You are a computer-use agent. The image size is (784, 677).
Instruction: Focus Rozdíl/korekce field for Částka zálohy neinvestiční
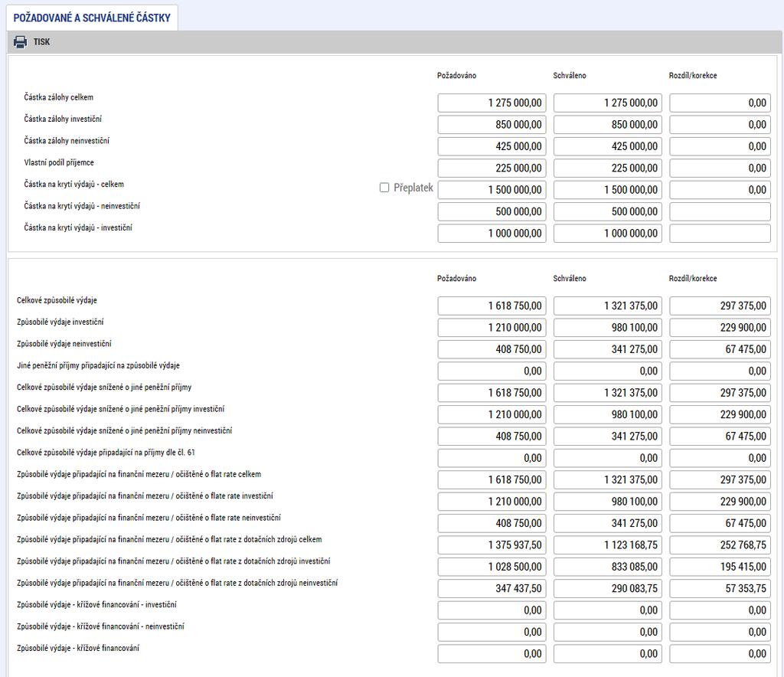pos(720,146)
